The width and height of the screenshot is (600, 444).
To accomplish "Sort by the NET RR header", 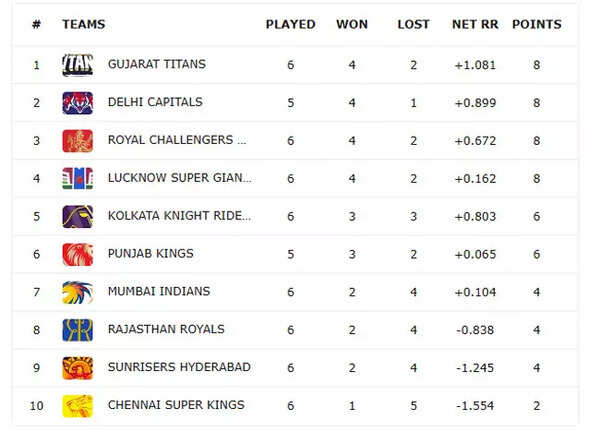I will pyautogui.click(x=474, y=25).
